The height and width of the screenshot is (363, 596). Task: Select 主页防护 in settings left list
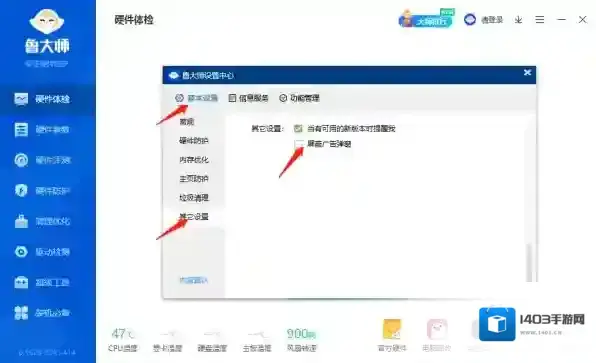click(x=194, y=179)
